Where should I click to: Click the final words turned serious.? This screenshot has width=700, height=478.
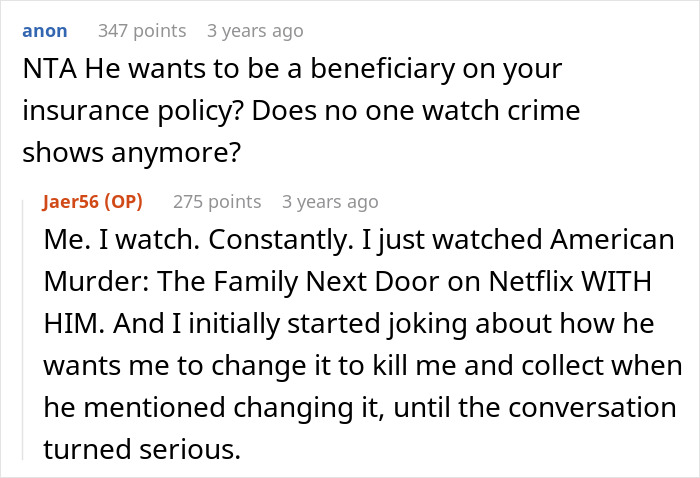coord(142,449)
